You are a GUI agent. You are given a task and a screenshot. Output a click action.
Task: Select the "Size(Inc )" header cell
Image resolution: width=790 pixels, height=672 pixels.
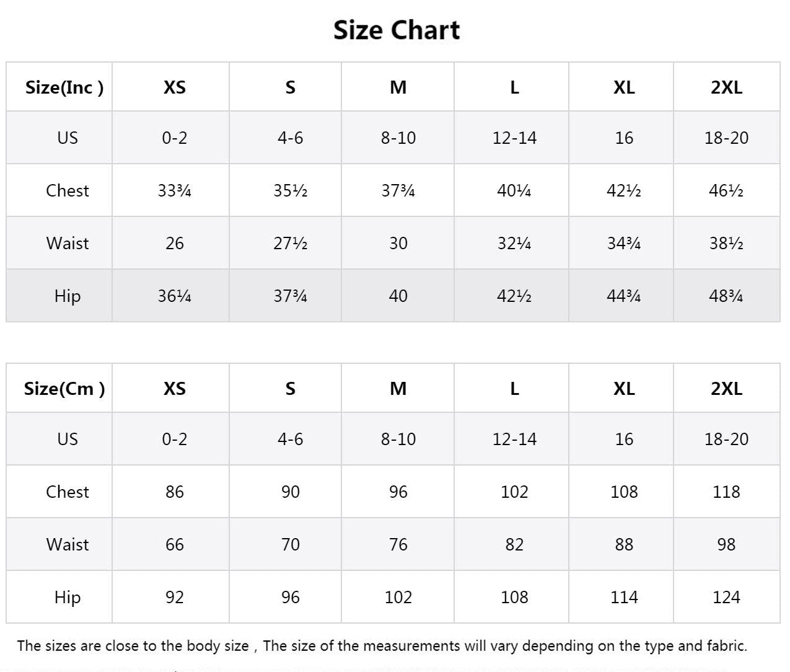(x=64, y=87)
